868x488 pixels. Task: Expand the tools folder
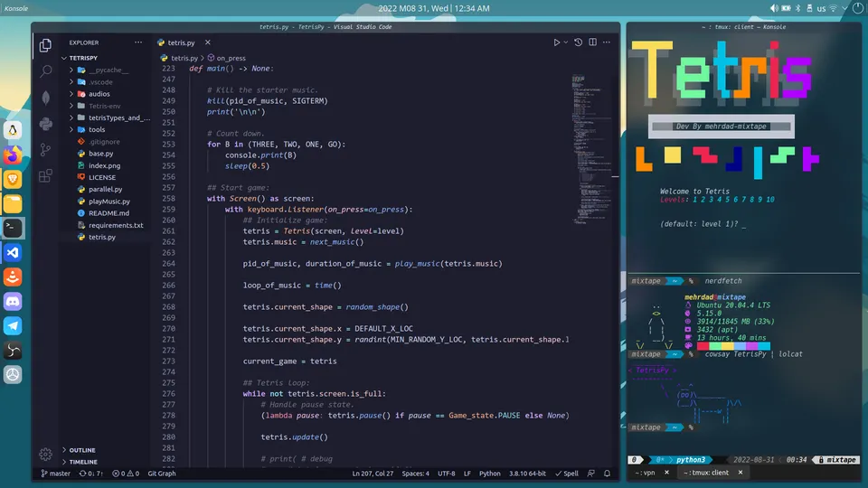(97, 129)
